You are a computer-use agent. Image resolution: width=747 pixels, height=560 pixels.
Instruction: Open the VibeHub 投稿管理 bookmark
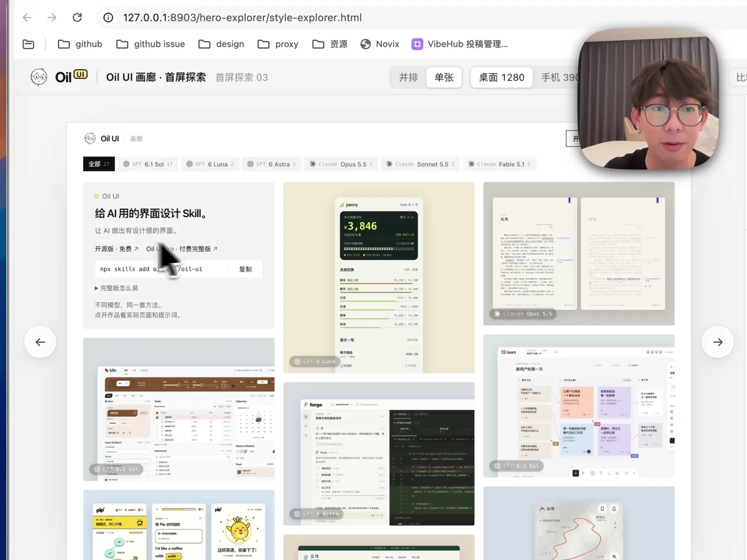point(460,44)
